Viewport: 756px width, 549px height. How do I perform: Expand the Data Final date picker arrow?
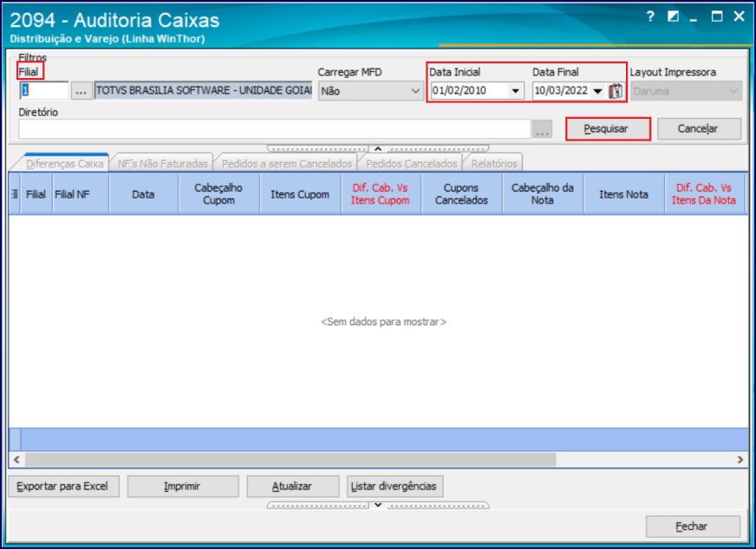point(598,91)
